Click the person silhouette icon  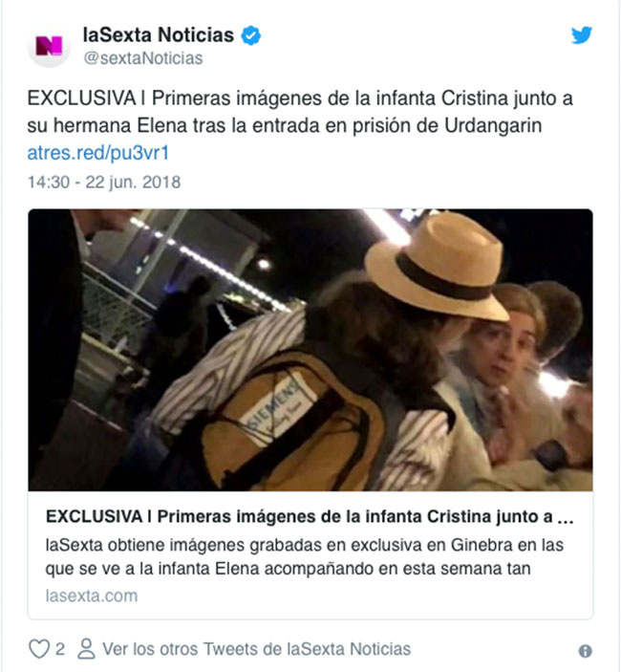[86, 648]
